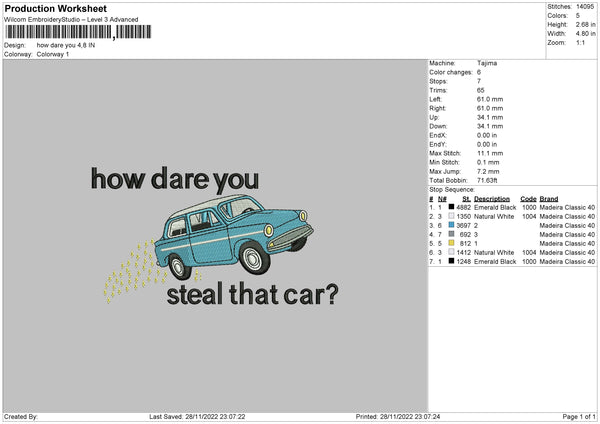Click the gray swatch in stop 4
Screen dimensions: 600x424
449,234
